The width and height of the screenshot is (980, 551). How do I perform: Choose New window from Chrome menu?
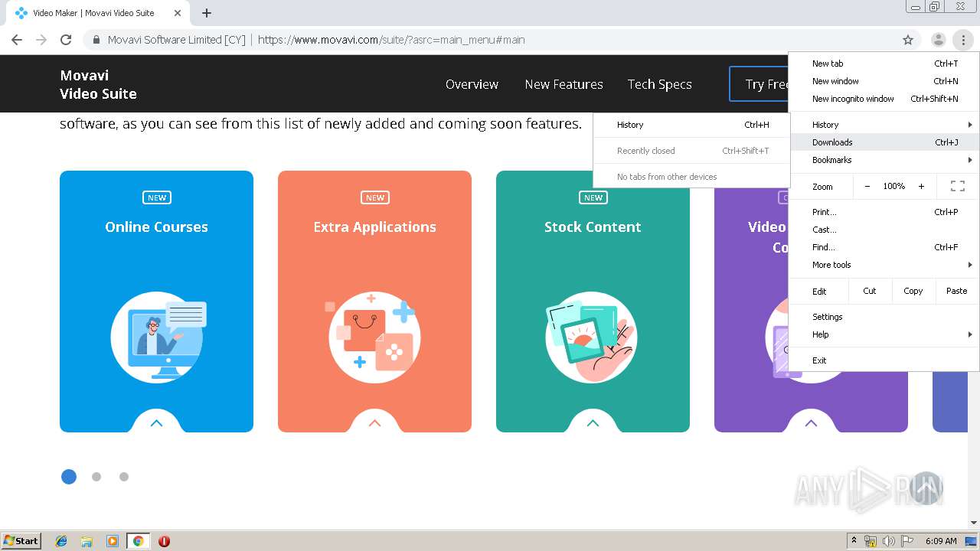(x=884, y=81)
